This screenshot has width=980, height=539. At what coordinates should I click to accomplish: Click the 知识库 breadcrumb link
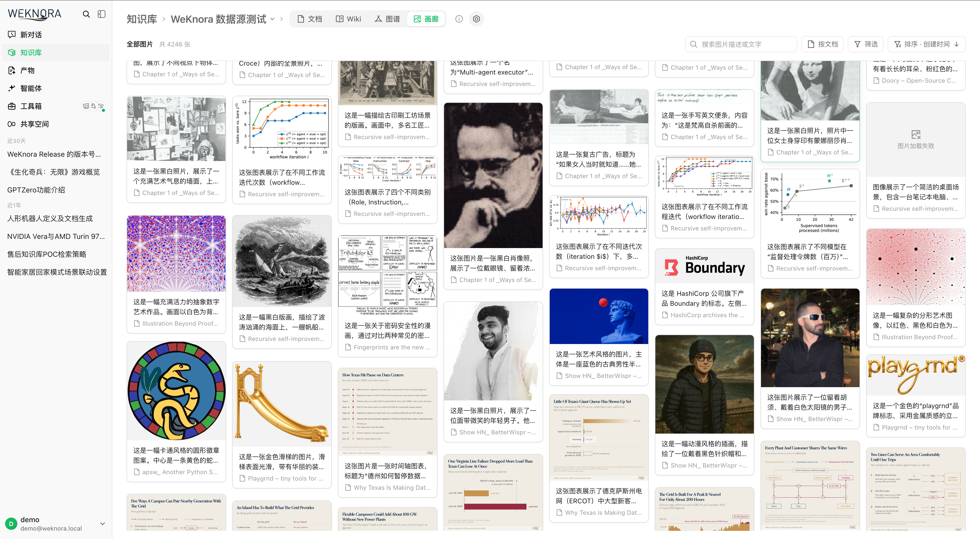[142, 19]
